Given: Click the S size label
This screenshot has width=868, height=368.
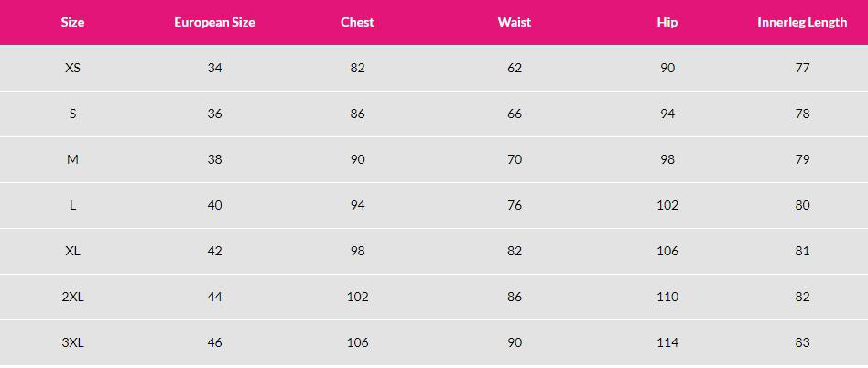Looking at the screenshot, I should 72,114.
